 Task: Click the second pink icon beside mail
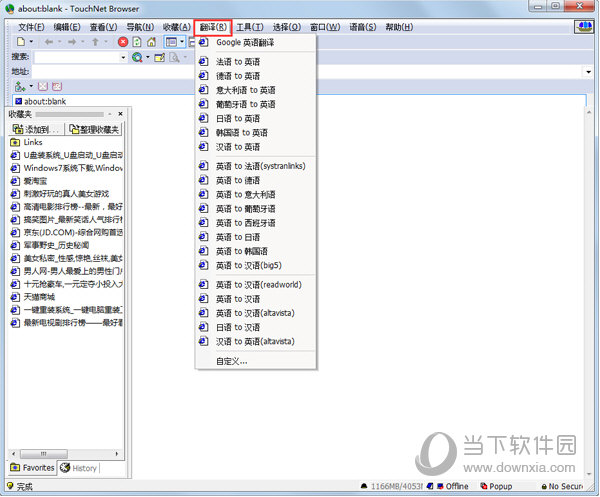57,86
